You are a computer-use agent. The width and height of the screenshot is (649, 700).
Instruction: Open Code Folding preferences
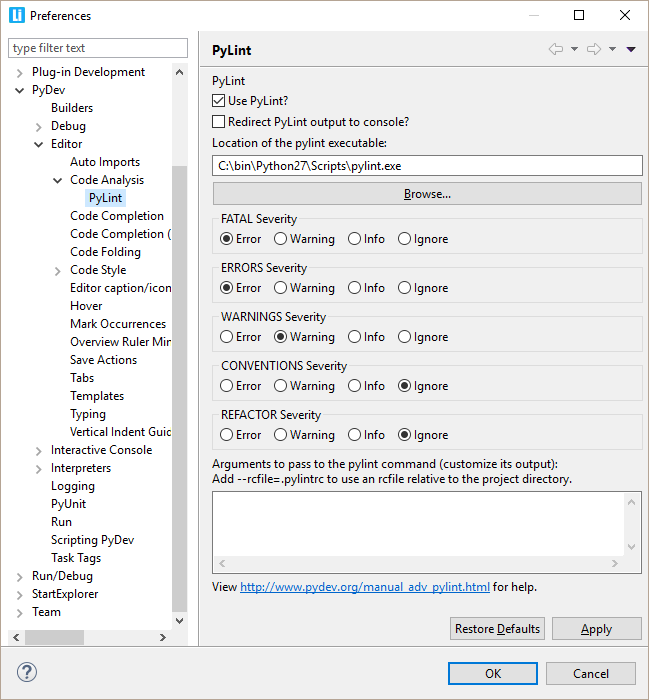point(105,252)
